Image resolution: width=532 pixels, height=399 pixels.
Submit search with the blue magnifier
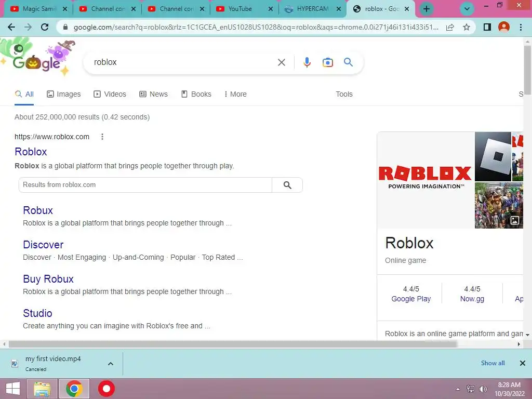(349, 62)
